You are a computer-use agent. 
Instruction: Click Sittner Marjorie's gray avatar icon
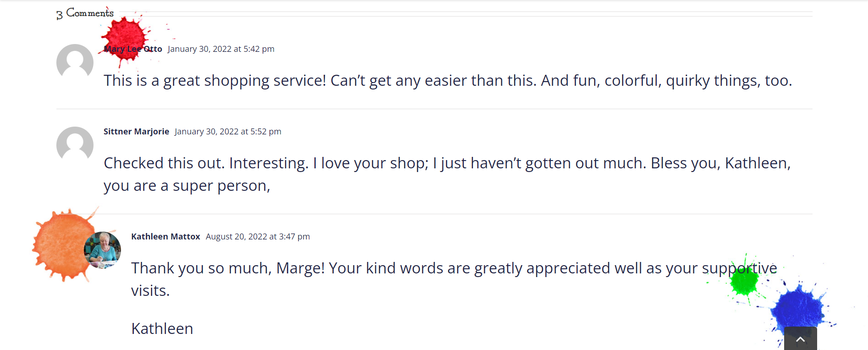[75, 145]
